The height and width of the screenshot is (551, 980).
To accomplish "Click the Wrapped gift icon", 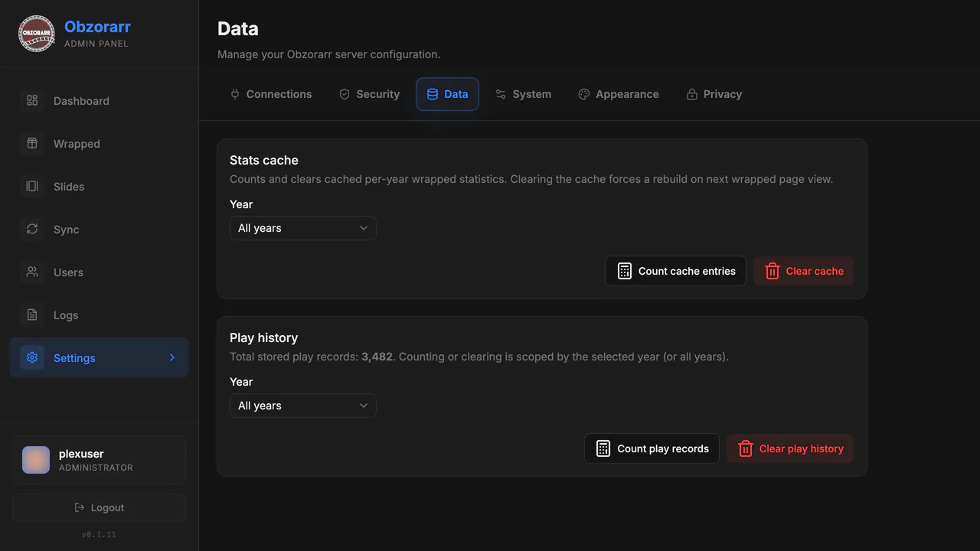I will pyautogui.click(x=32, y=143).
